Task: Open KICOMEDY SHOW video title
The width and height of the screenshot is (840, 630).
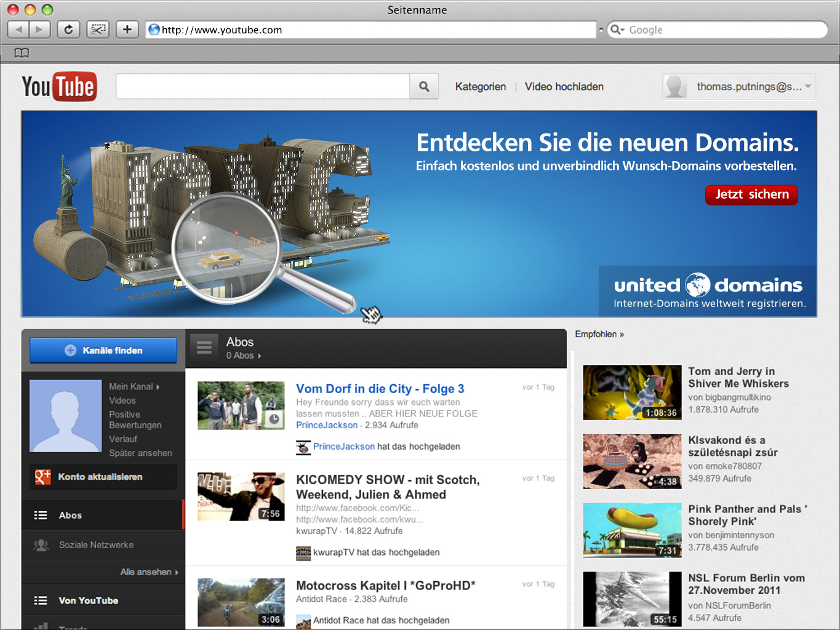Action: tap(388, 487)
